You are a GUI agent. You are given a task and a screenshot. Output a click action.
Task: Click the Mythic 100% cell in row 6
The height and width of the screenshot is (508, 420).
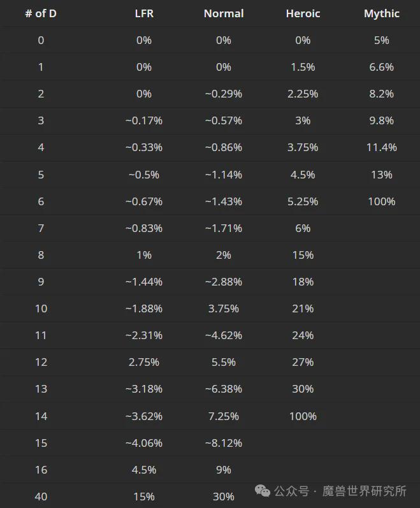(x=382, y=201)
